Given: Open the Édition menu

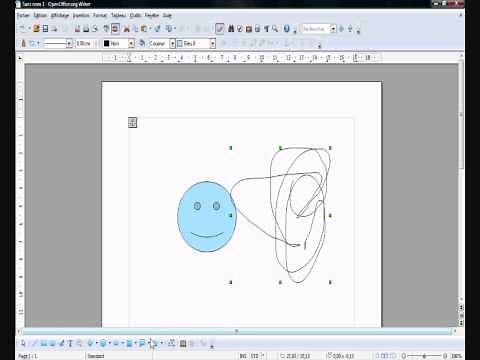Looking at the screenshot, I should click(x=40, y=15).
